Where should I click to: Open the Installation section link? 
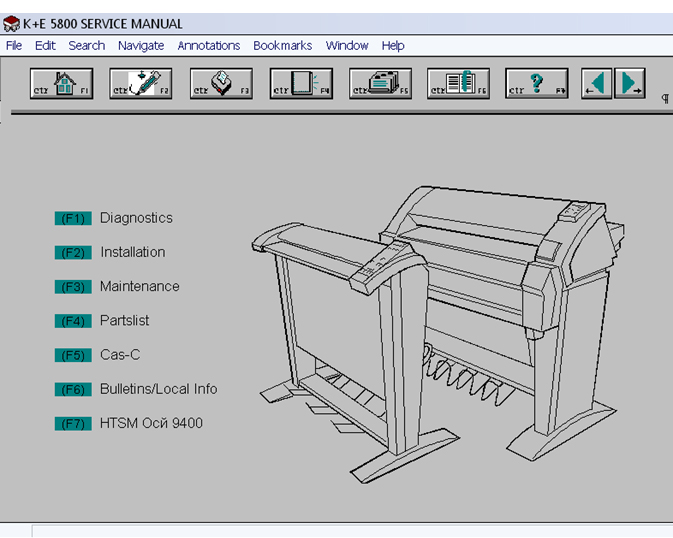point(133,252)
